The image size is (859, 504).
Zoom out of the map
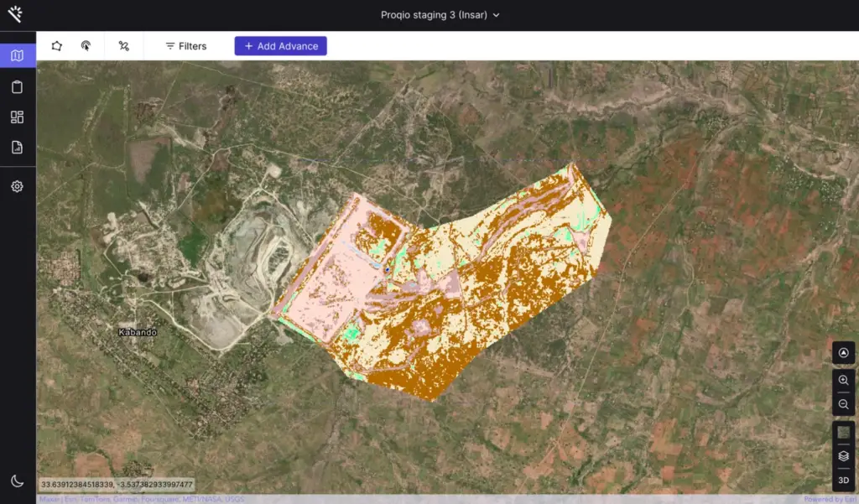tap(843, 404)
